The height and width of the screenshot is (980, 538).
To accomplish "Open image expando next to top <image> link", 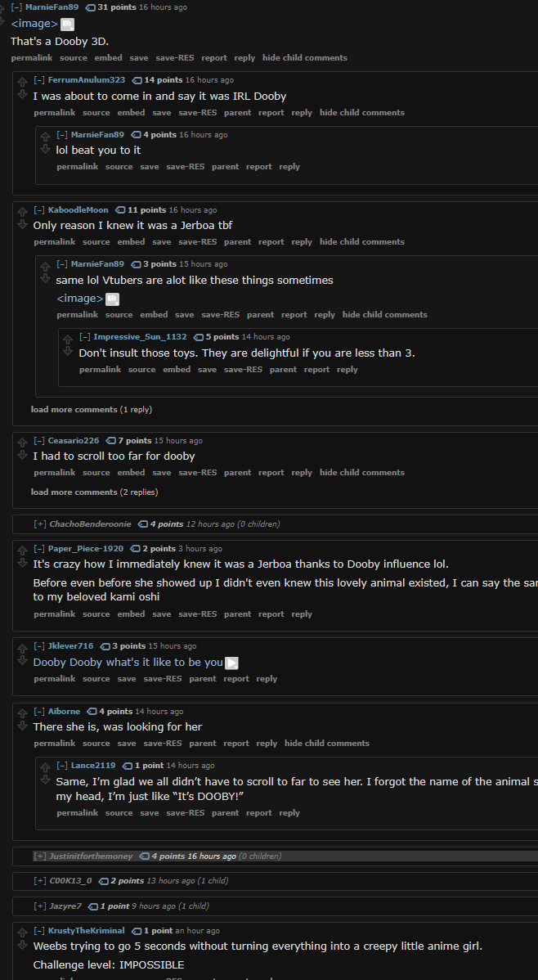I will [x=68, y=25].
